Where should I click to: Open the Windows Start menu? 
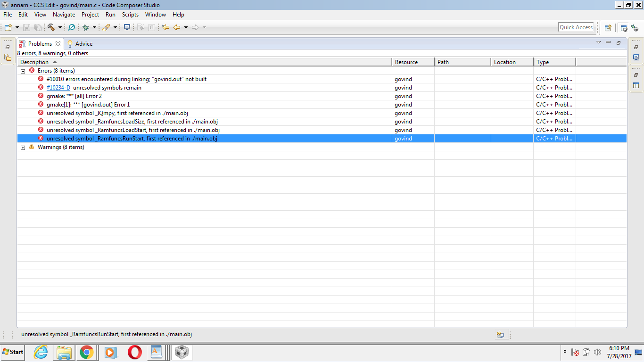[13, 352]
